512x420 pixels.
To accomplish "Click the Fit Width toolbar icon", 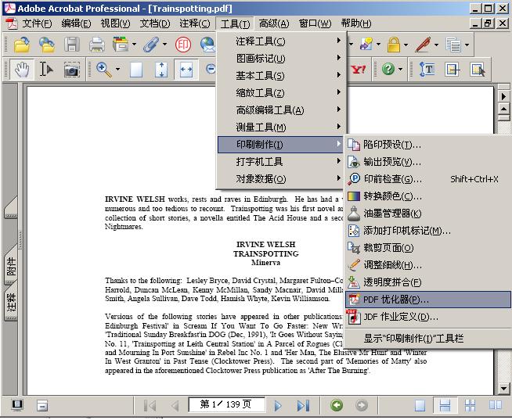I will [186, 70].
